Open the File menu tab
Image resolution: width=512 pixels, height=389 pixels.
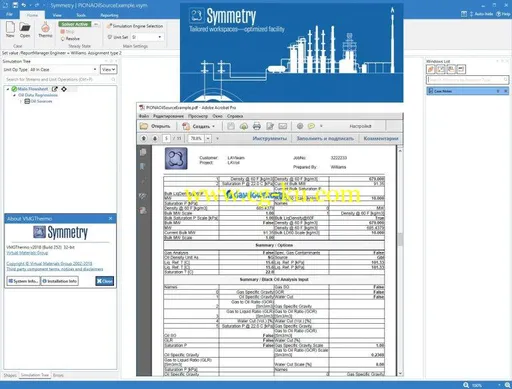click(x=9, y=15)
